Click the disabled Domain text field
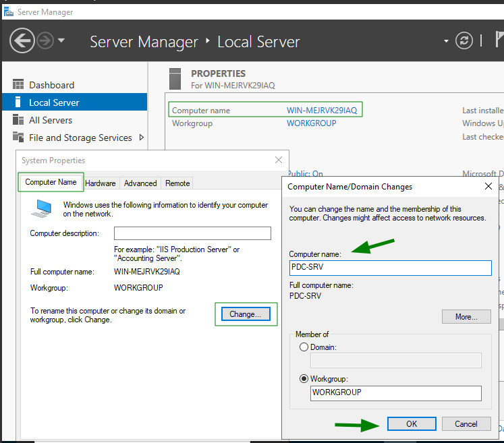The width and height of the screenshot is (504, 443). click(395, 360)
